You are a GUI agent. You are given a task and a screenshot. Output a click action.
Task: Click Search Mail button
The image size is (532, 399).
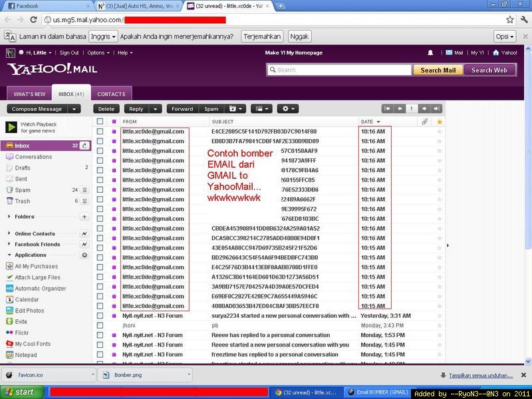438,70
